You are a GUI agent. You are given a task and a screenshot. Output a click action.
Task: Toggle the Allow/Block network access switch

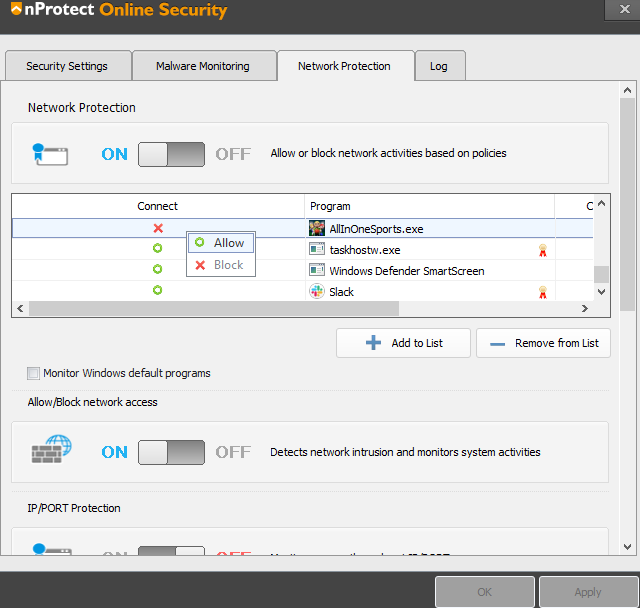click(x=171, y=452)
